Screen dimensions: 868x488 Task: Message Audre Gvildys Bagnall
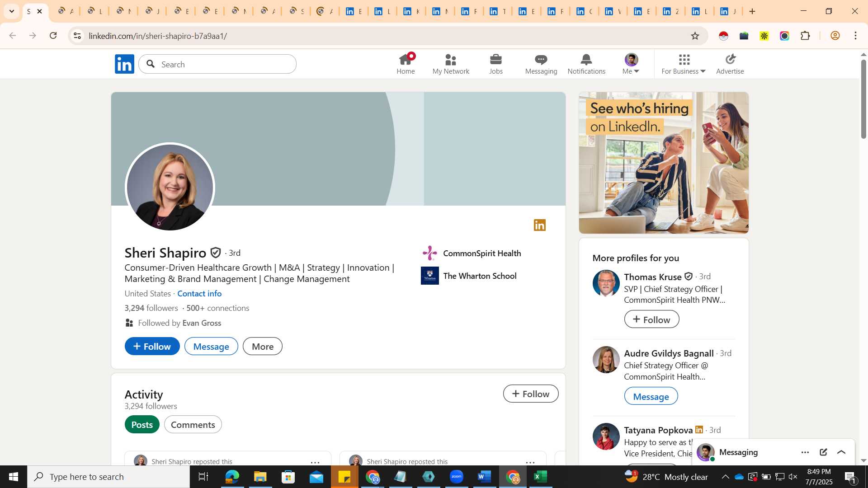(x=651, y=396)
